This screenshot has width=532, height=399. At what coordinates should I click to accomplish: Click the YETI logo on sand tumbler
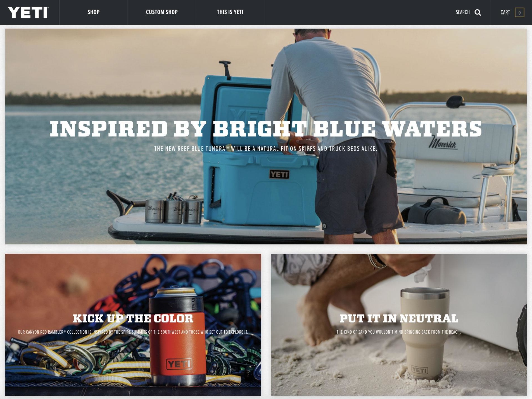[419, 370]
